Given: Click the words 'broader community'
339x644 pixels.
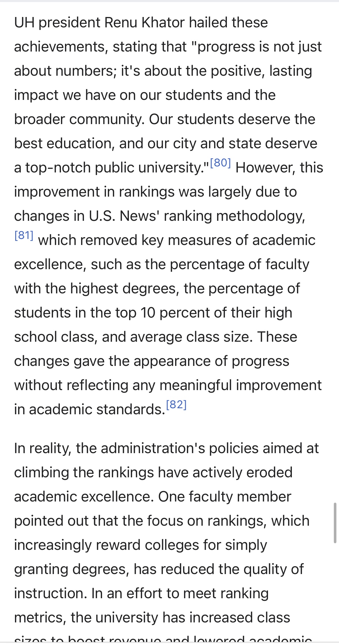Looking at the screenshot, I should [79, 119].
